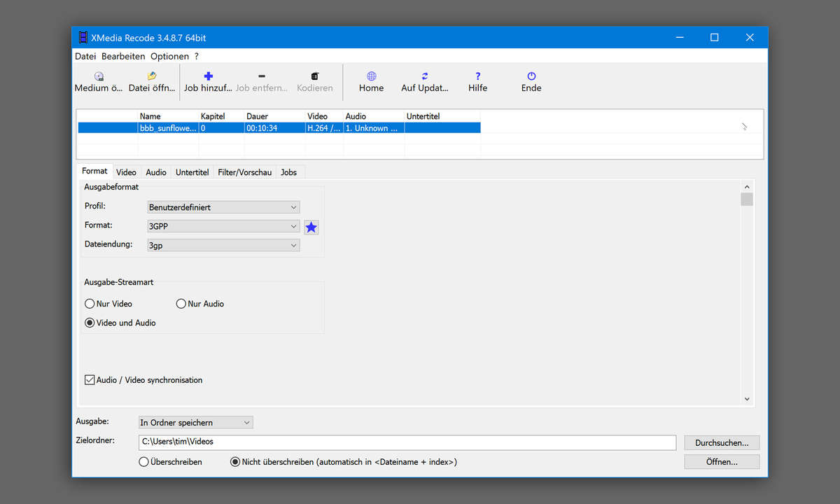
Task: Switch to the Audio tab
Action: 156,172
